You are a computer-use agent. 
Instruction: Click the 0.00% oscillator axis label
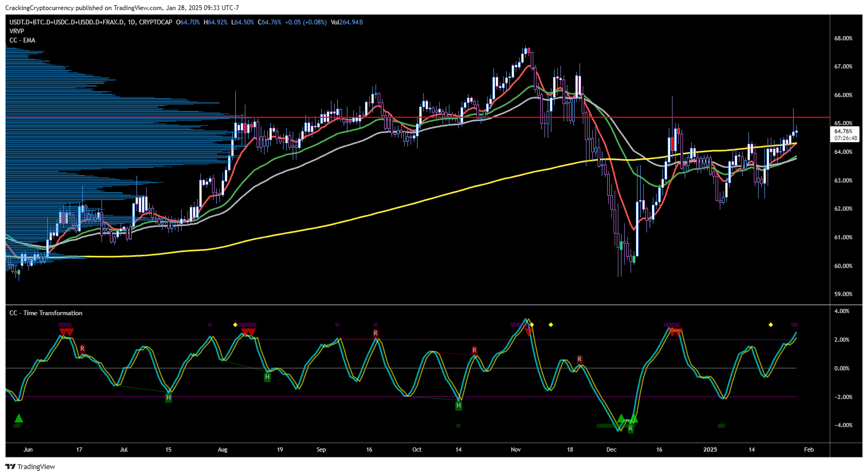click(842, 368)
